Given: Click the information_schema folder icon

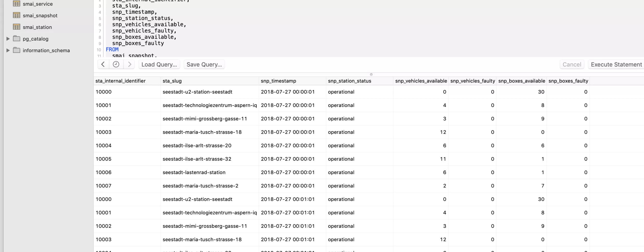Looking at the screenshot, I should (16, 50).
